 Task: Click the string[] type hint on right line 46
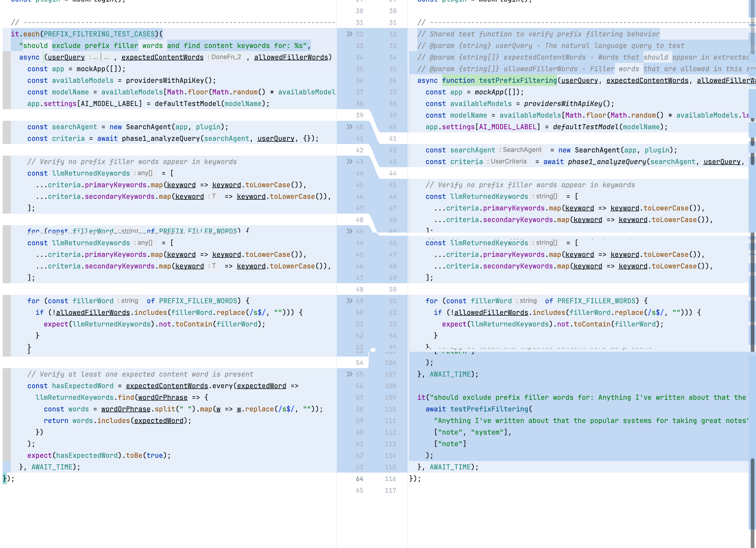(x=546, y=196)
